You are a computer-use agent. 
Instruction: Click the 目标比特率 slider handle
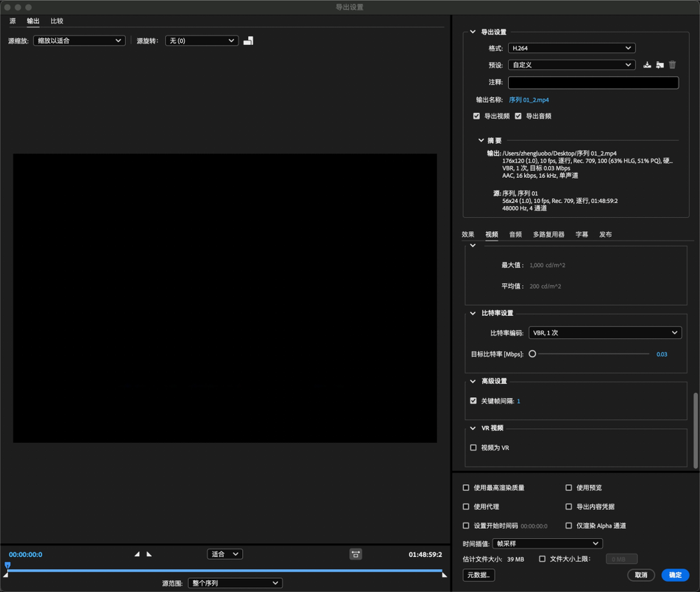tap(533, 354)
